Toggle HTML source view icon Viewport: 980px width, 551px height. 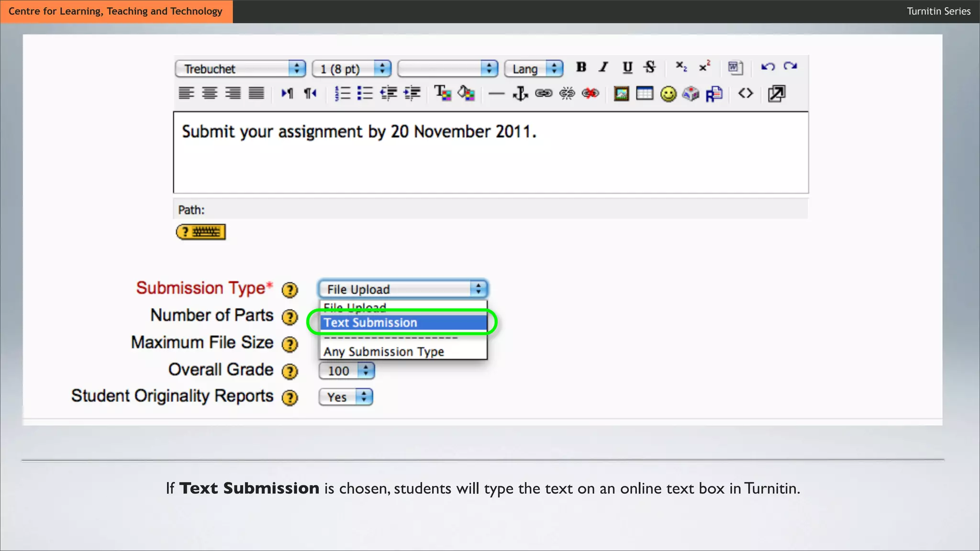pos(746,93)
